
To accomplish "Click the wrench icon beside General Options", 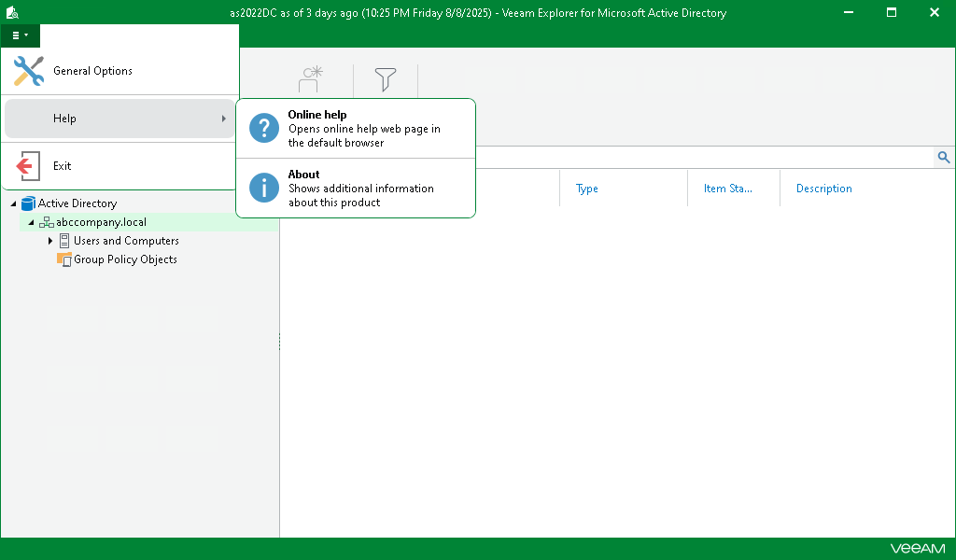I will click(x=27, y=71).
